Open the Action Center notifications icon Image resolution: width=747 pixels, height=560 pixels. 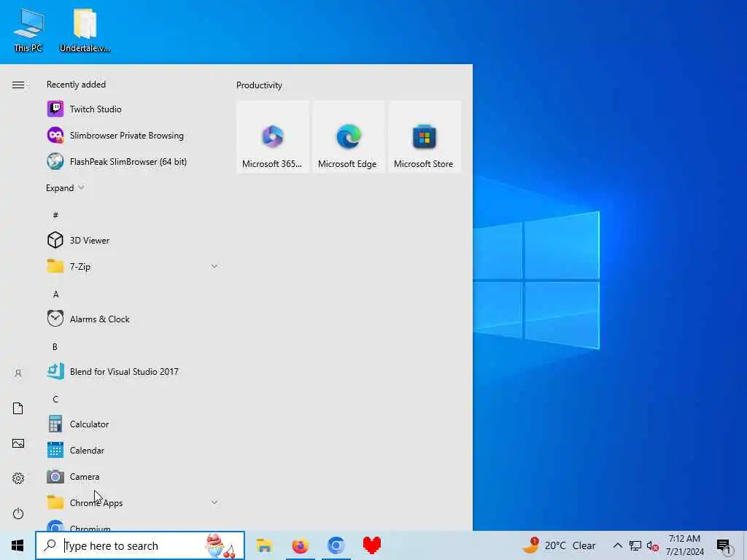pos(724,545)
